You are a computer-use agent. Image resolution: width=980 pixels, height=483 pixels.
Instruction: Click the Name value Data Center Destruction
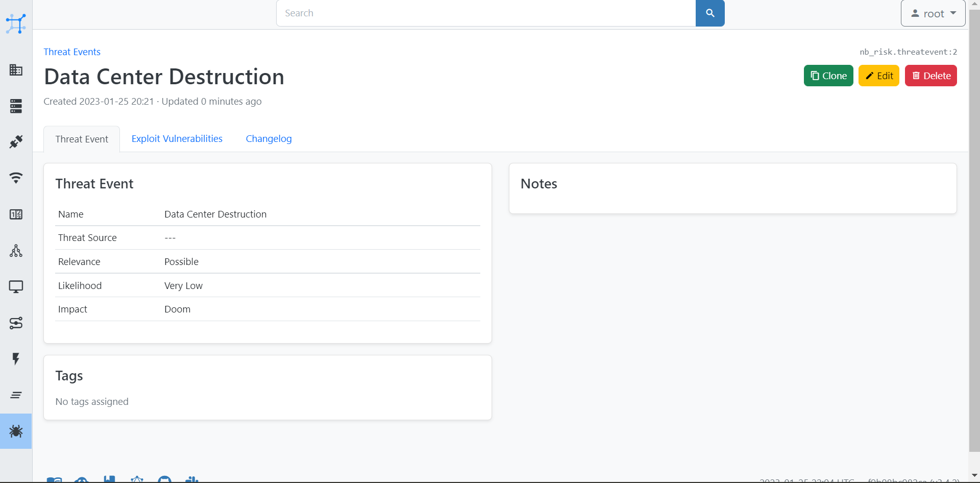click(215, 214)
